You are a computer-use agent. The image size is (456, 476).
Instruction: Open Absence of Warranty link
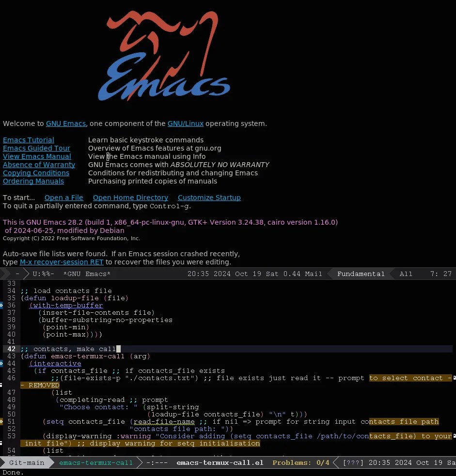(39, 165)
